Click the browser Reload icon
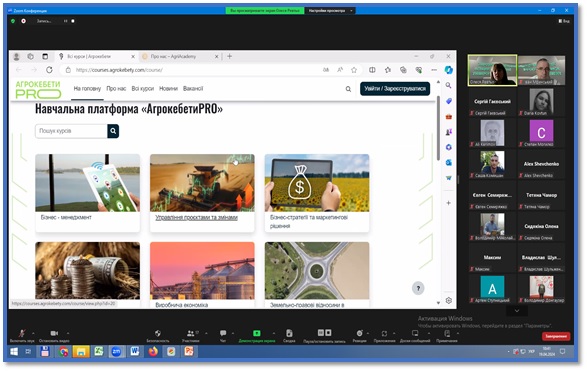Image resolution: width=587 pixels, height=371 pixels. 49,70
